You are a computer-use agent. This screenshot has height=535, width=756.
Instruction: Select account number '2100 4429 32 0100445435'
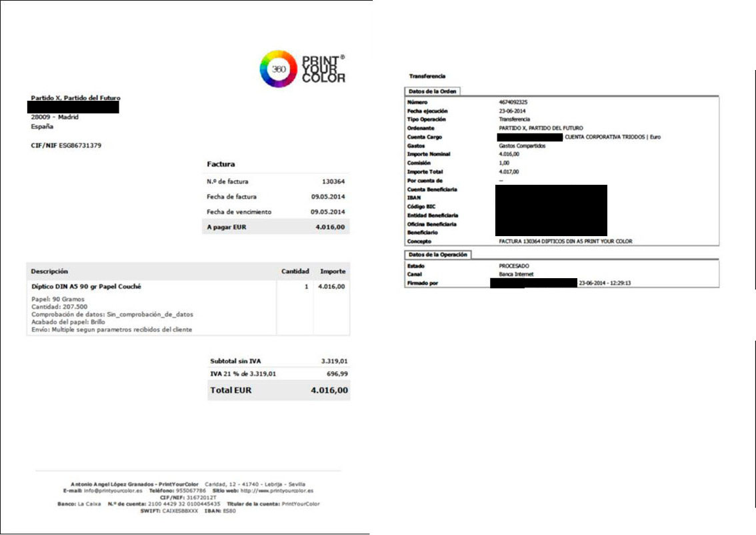(184, 504)
